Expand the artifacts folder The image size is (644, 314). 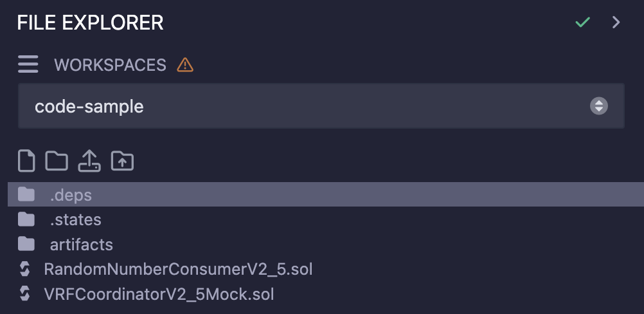(82, 245)
